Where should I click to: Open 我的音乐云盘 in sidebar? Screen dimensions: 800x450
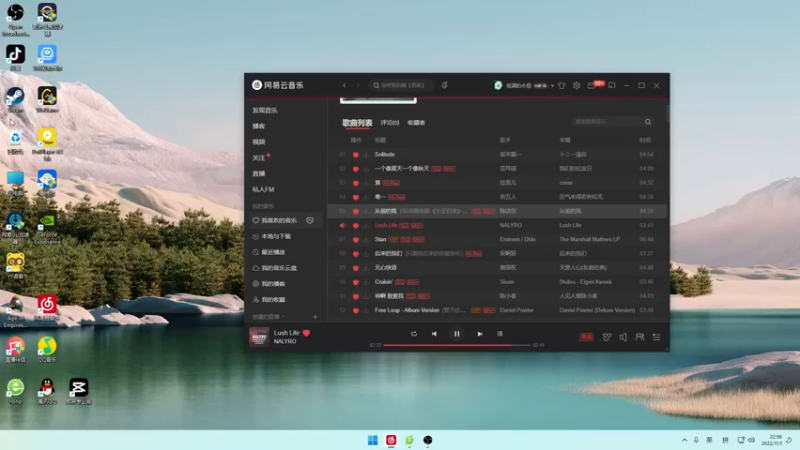[279, 268]
